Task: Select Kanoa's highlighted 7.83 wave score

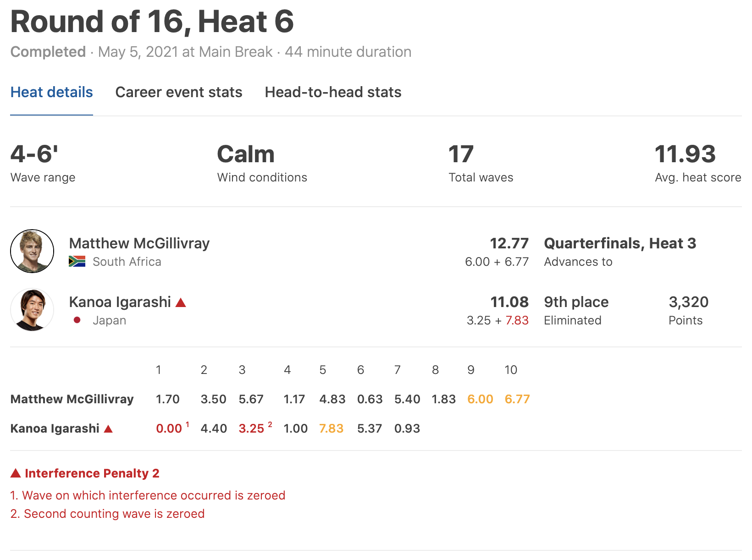Action: 331,428
